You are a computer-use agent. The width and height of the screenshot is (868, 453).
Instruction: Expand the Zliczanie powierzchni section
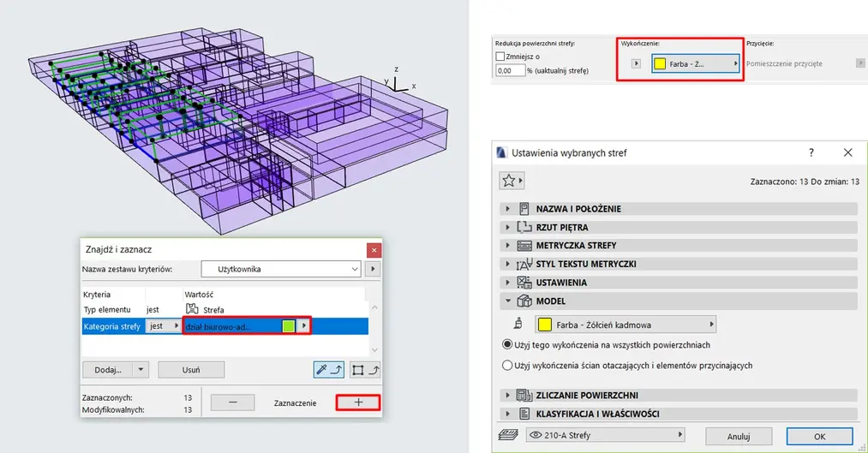click(x=507, y=395)
